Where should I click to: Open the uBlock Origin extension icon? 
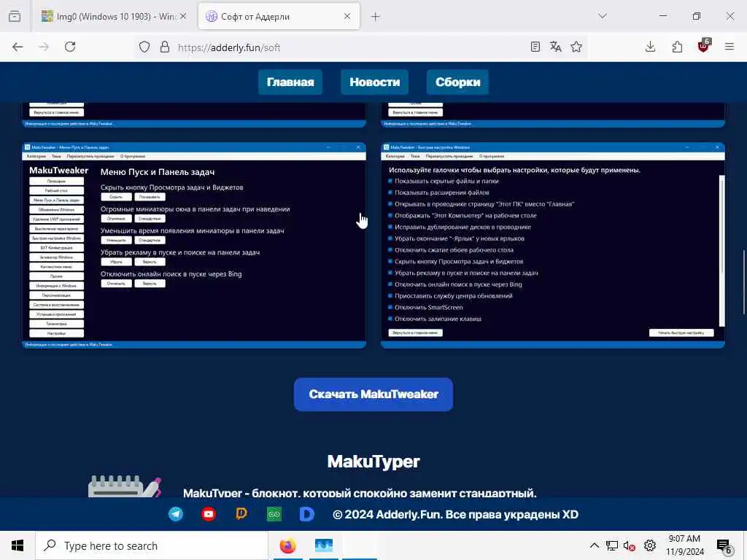click(x=704, y=46)
